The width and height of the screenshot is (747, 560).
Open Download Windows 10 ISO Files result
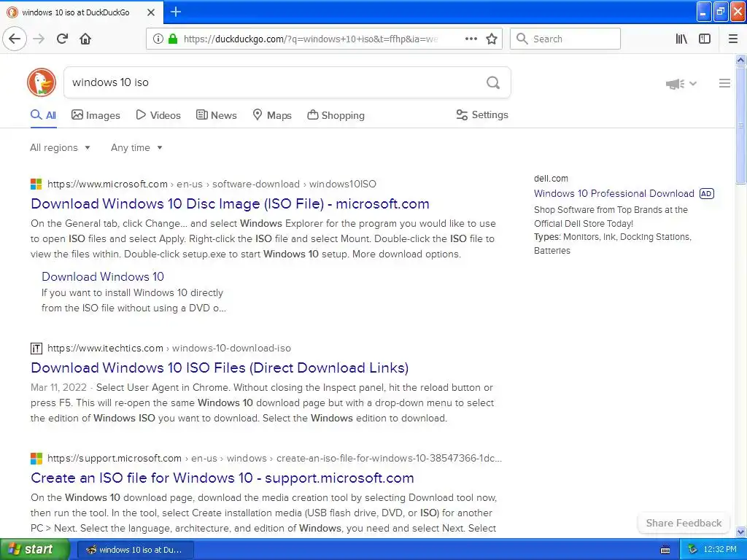click(219, 368)
